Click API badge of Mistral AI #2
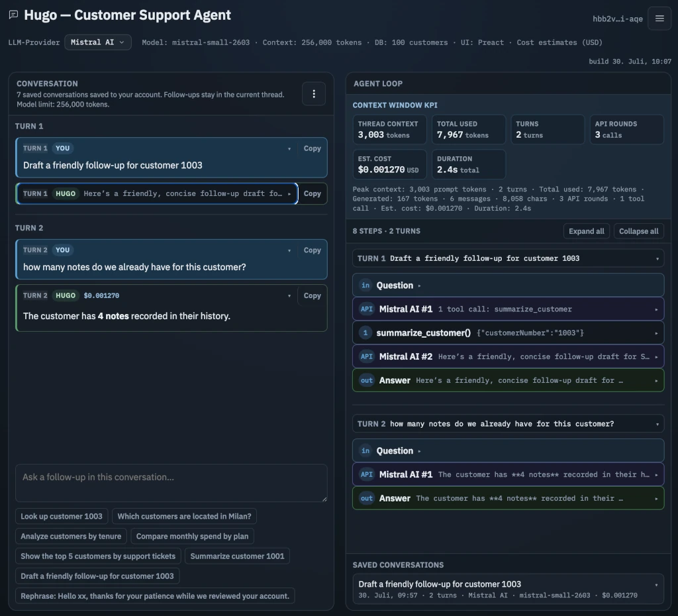This screenshot has width=678, height=616. [367, 356]
